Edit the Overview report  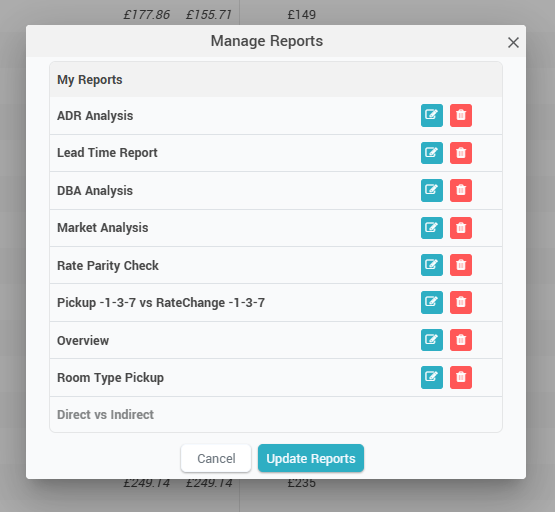click(x=431, y=340)
